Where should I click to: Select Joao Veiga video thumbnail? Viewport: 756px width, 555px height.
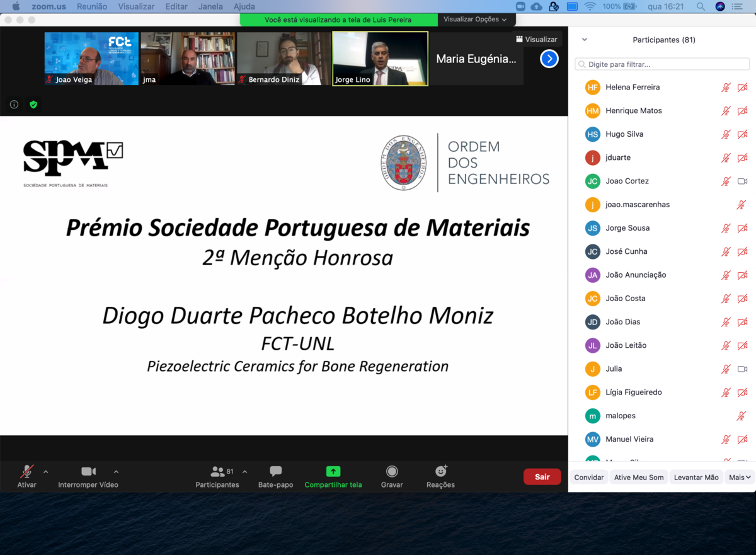click(x=91, y=59)
